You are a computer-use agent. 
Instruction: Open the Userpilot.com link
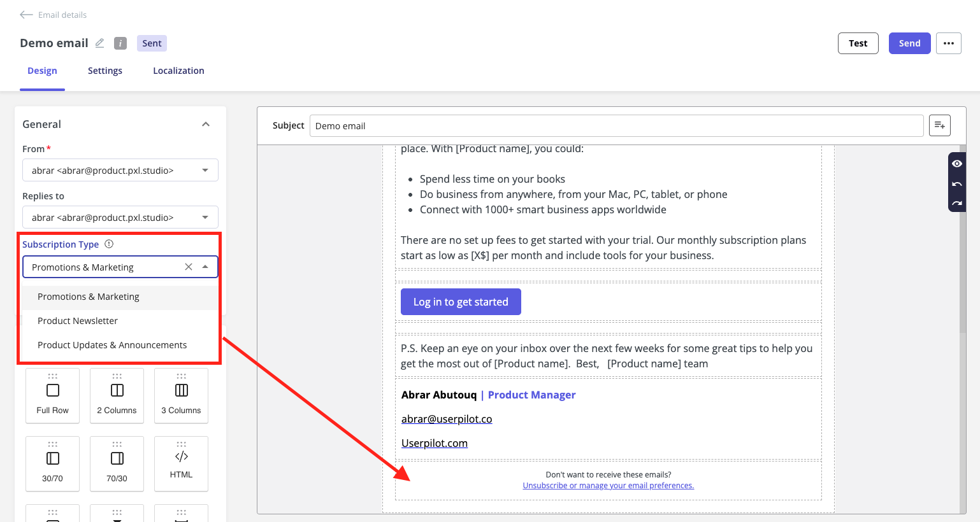point(435,443)
